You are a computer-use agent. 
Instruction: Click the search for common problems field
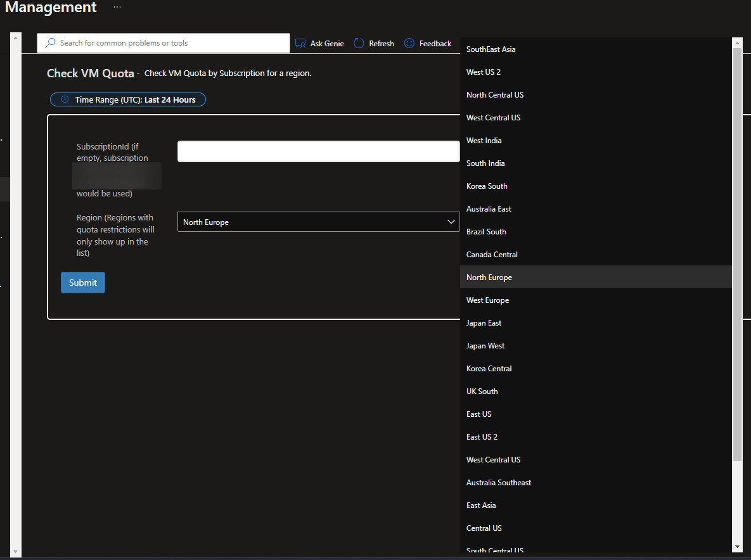pos(165,42)
